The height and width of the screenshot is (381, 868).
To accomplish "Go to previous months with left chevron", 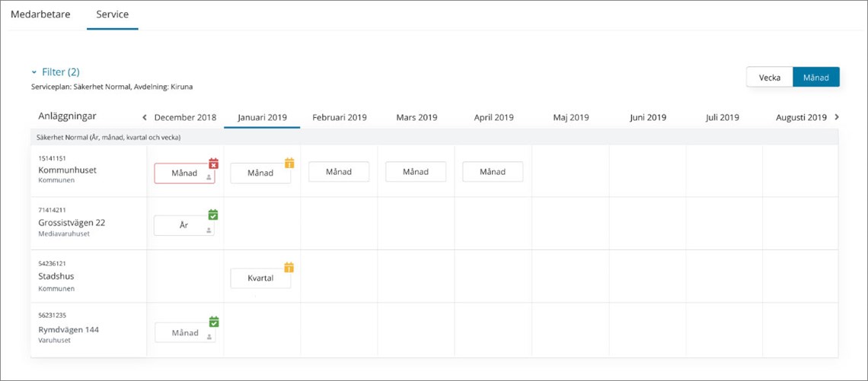I will (145, 117).
